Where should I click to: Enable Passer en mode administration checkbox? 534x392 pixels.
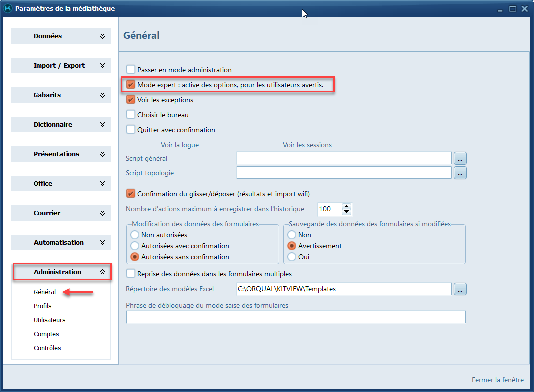click(131, 70)
